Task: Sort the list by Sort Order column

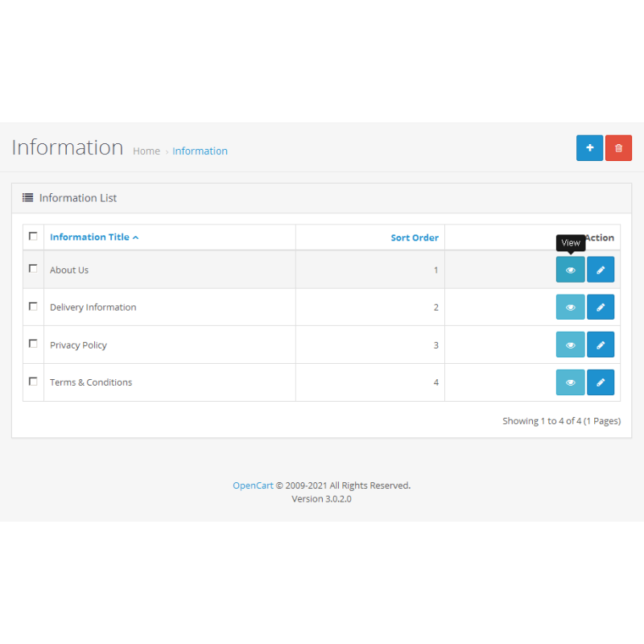Action: point(415,238)
